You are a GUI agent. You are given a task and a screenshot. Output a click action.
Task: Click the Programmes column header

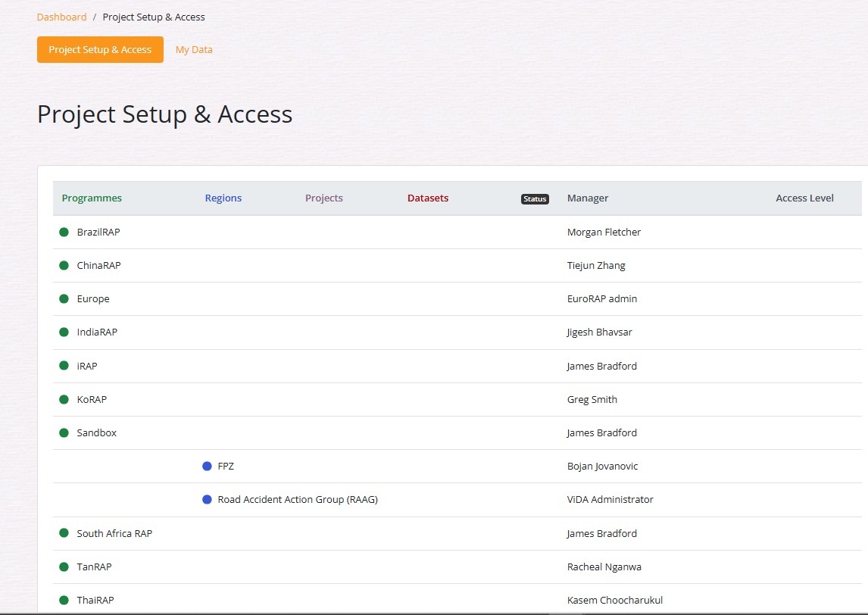tap(92, 198)
